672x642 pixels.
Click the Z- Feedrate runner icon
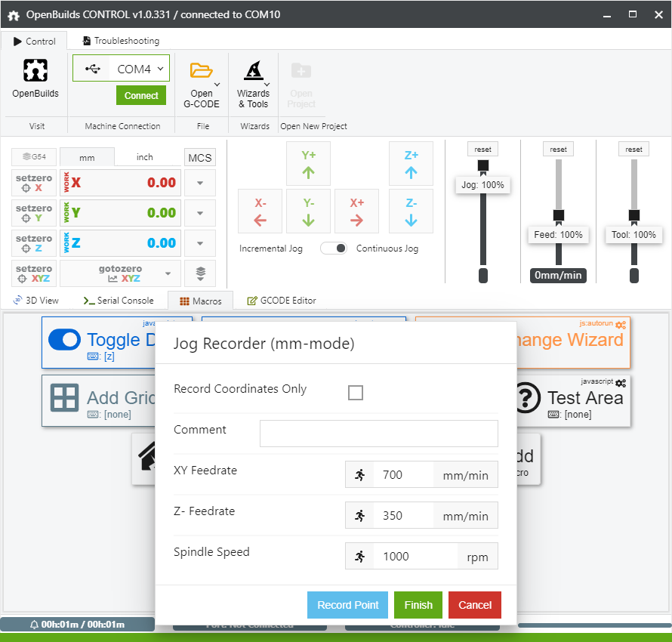(x=360, y=516)
